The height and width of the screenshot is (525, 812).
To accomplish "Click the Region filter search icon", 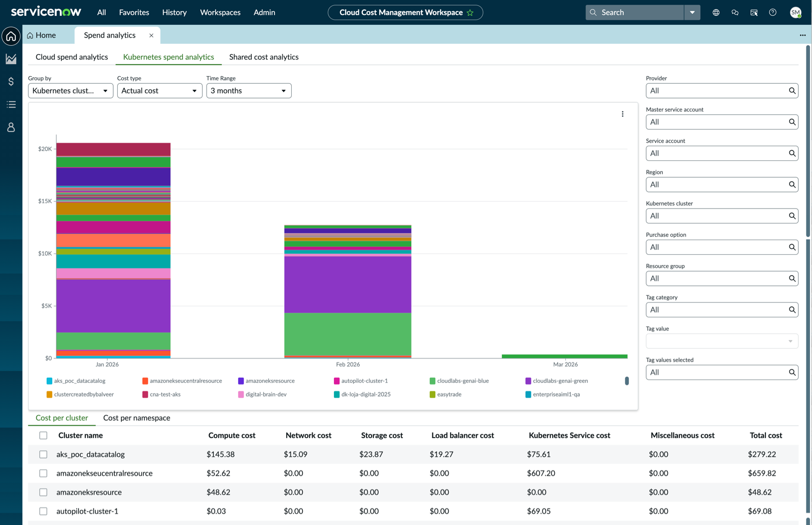I will point(792,185).
